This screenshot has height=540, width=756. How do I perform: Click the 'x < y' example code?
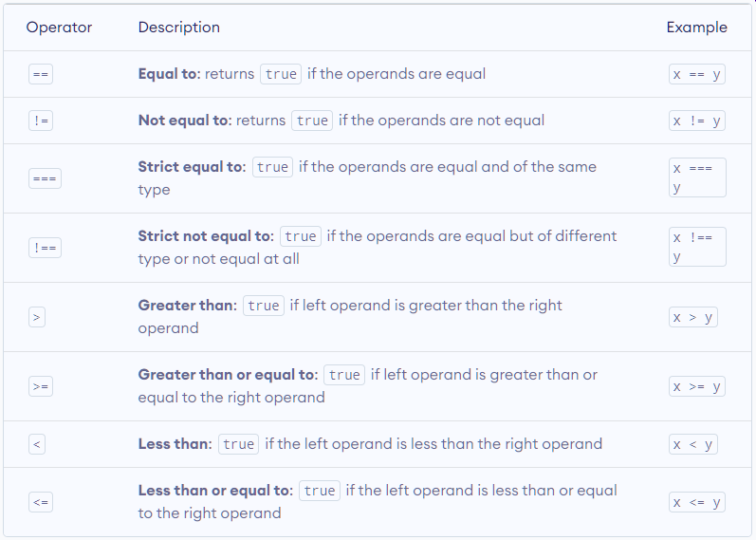692,444
